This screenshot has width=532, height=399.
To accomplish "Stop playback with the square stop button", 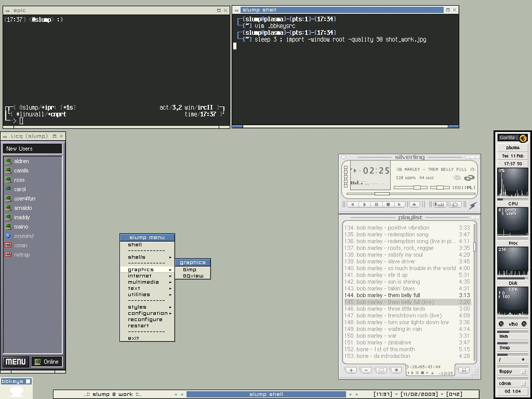I will pyautogui.click(x=388, y=205).
